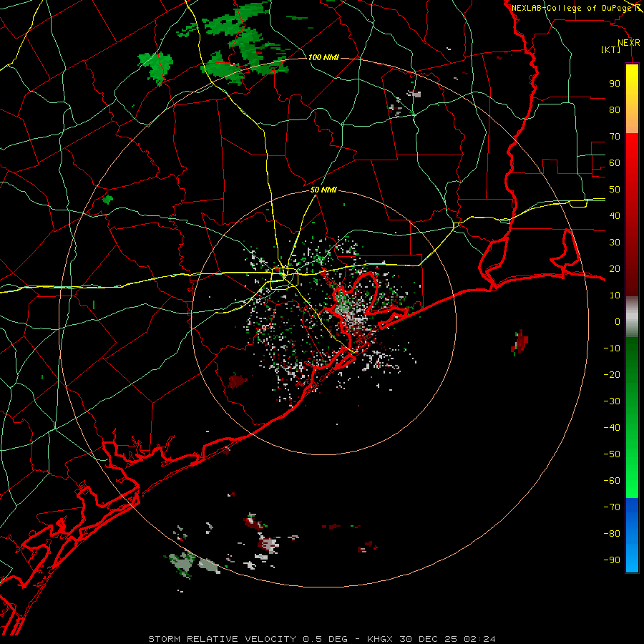The width and height of the screenshot is (644, 644).
Task: Click the -50 scale label
Action: 612,454
